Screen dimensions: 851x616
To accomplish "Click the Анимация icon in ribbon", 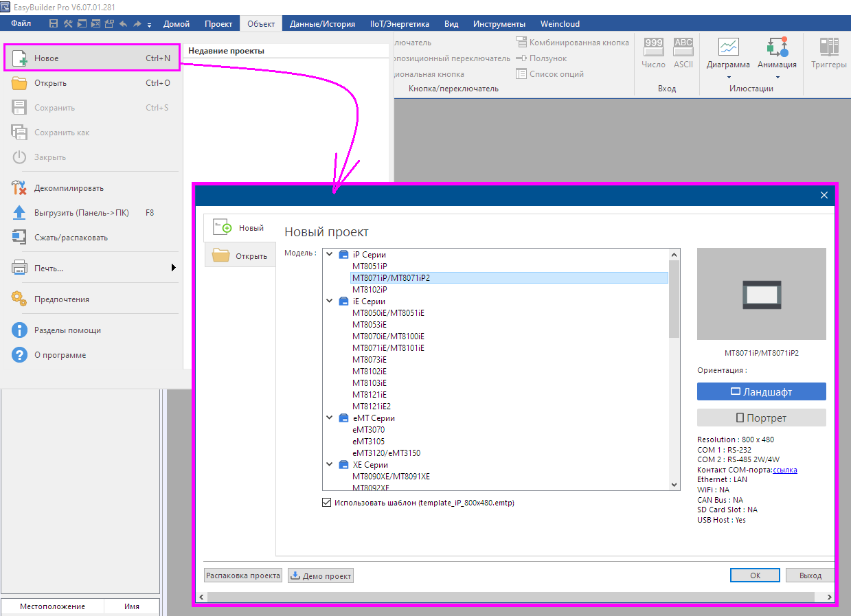I will click(777, 47).
